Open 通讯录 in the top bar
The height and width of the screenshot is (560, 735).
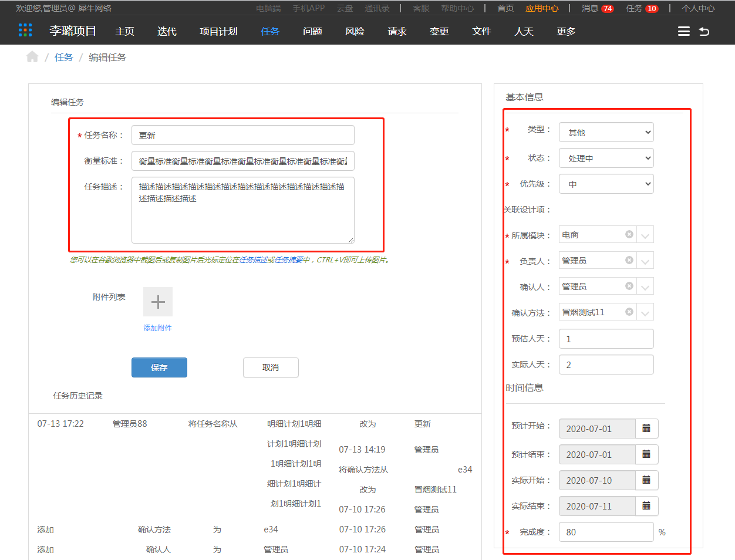(x=377, y=8)
